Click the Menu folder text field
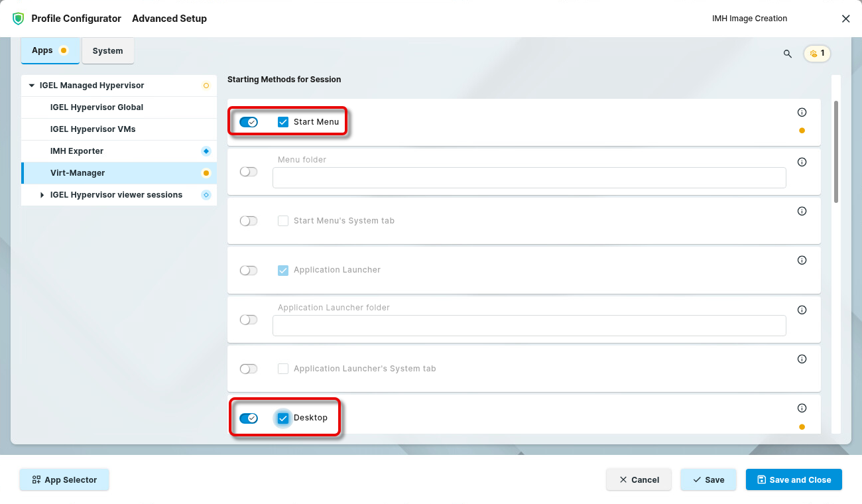 pyautogui.click(x=528, y=178)
